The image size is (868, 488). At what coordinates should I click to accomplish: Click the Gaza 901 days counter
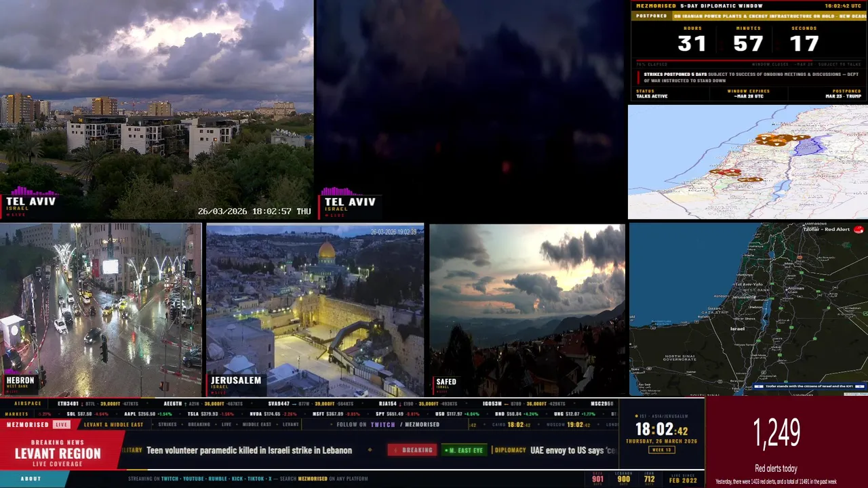click(597, 478)
